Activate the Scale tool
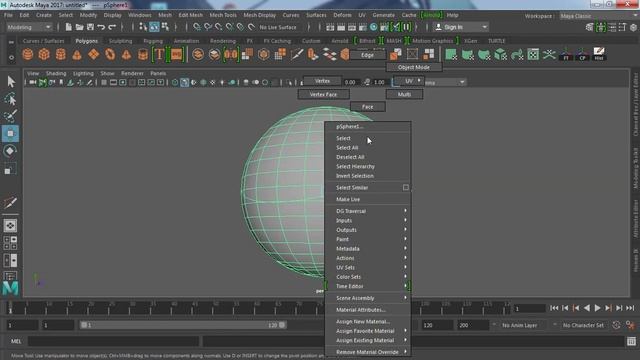This screenshot has height=360, width=640. click(x=11, y=169)
